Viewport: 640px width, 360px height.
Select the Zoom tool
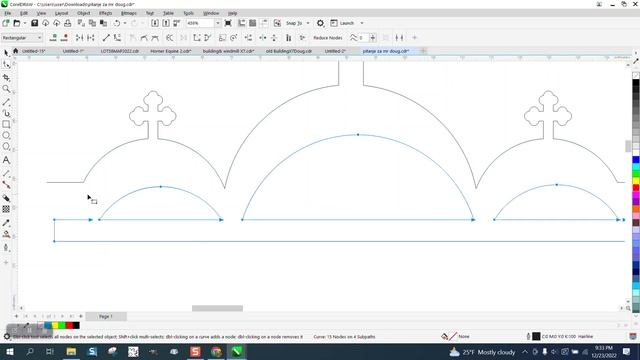pos(6,89)
